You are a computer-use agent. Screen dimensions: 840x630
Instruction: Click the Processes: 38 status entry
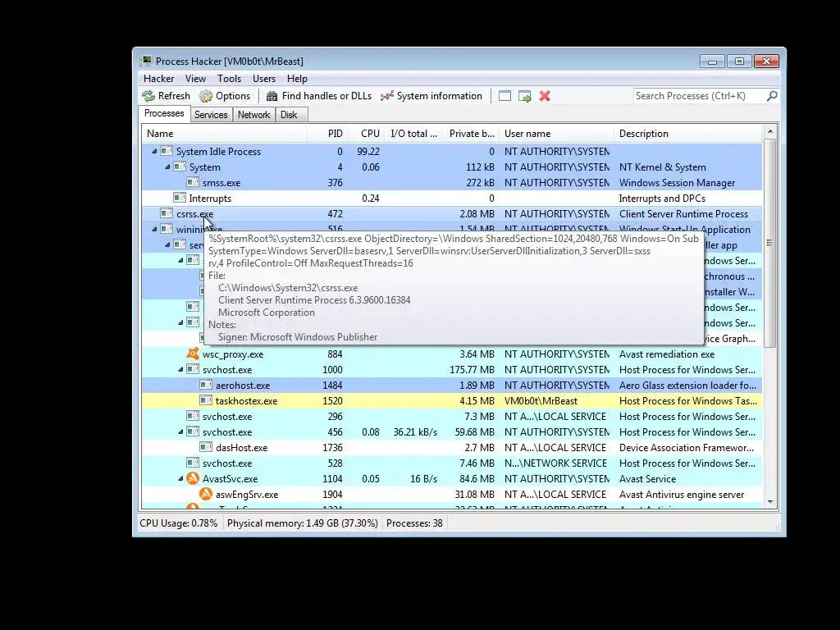(x=414, y=523)
